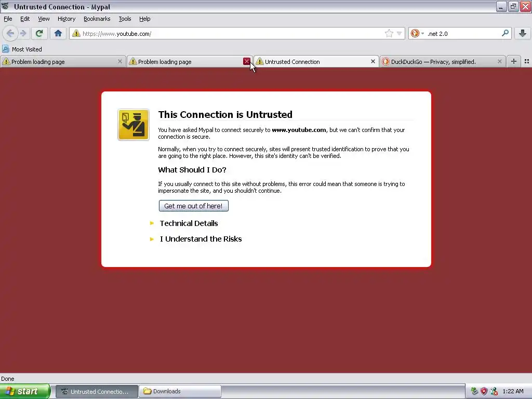This screenshot has width=532, height=399.
Task: Open the File menu
Action: 8,19
